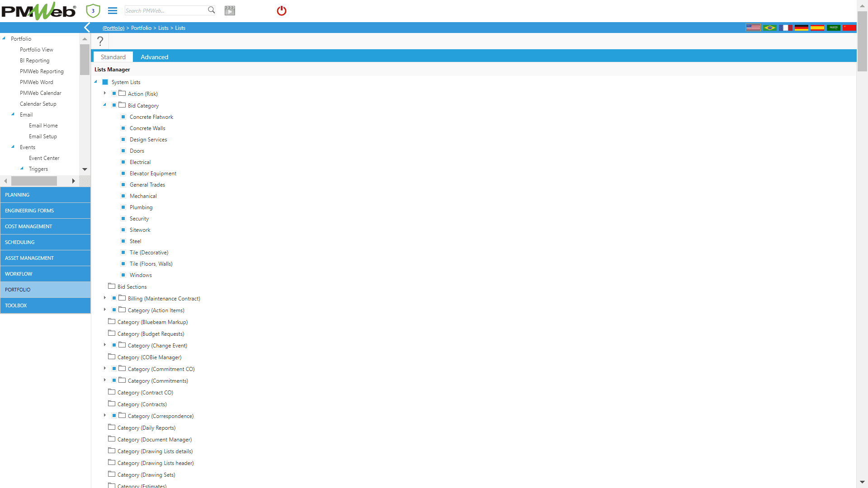The image size is (868, 488).
Task: Click the sidebar horizontal scrollbar thumb
Action: coord(34,181)
